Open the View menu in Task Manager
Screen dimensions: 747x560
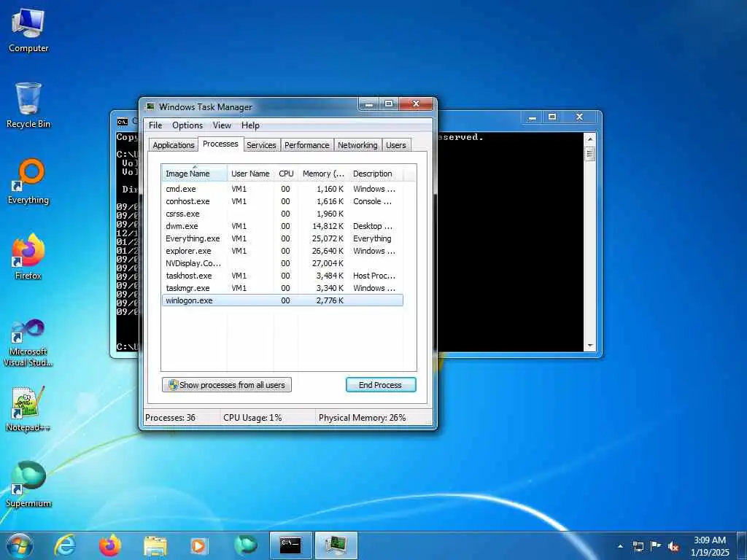point(222,125)
